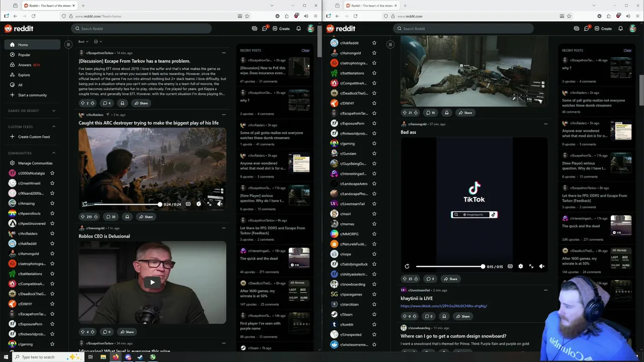
Task: Collapse the Communities section
Action: [54, 153]
